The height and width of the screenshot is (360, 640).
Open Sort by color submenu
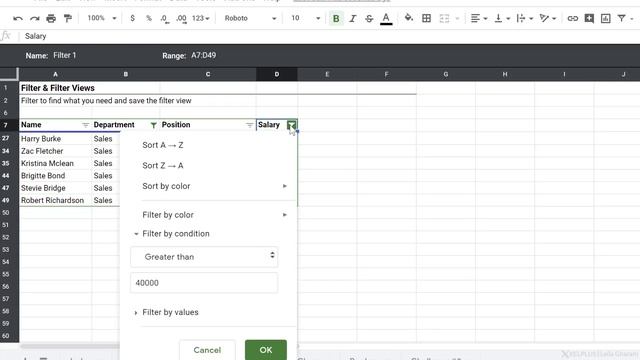click(215, 186)
